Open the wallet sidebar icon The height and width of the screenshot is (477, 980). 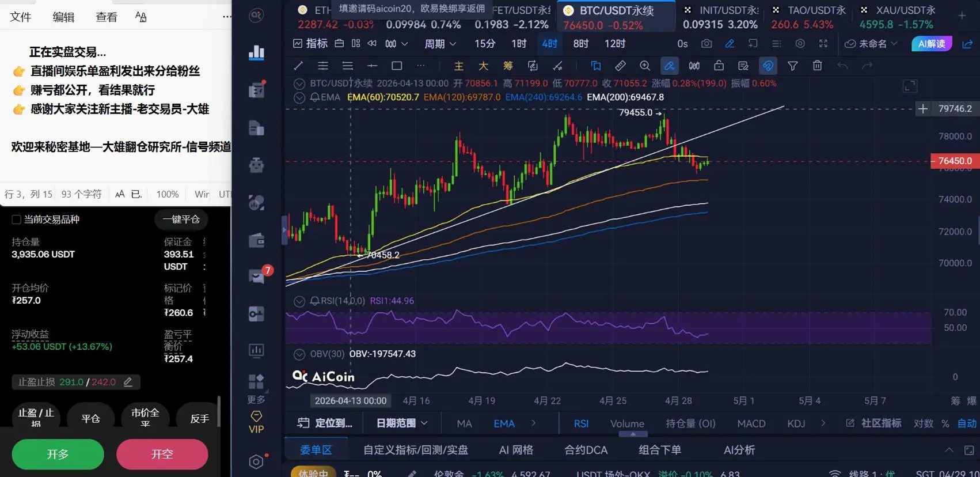coord(256,240)
